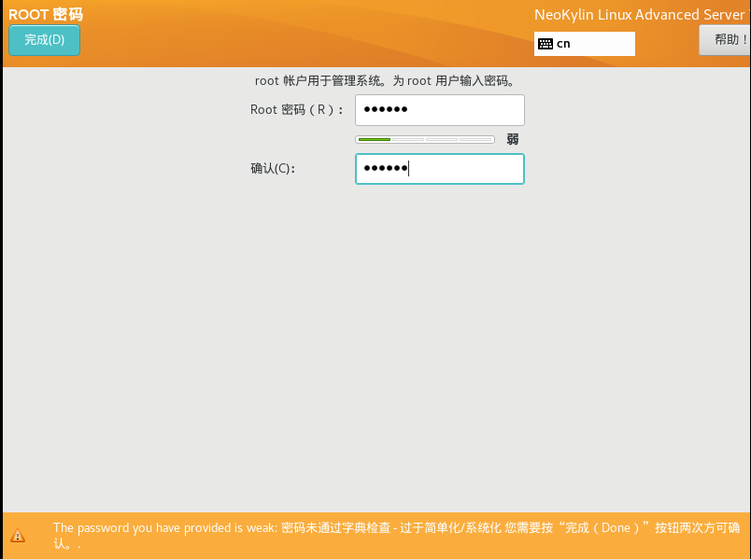The height and width of the screenshot is (560, 751).
Task: Click the 弱 password strength label
Action: (513, 139)
